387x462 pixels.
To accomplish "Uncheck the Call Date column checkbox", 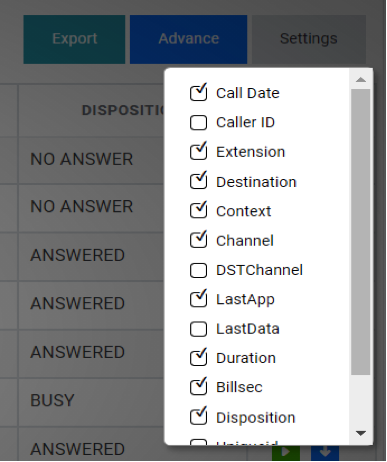I will (x=198, y=93).
